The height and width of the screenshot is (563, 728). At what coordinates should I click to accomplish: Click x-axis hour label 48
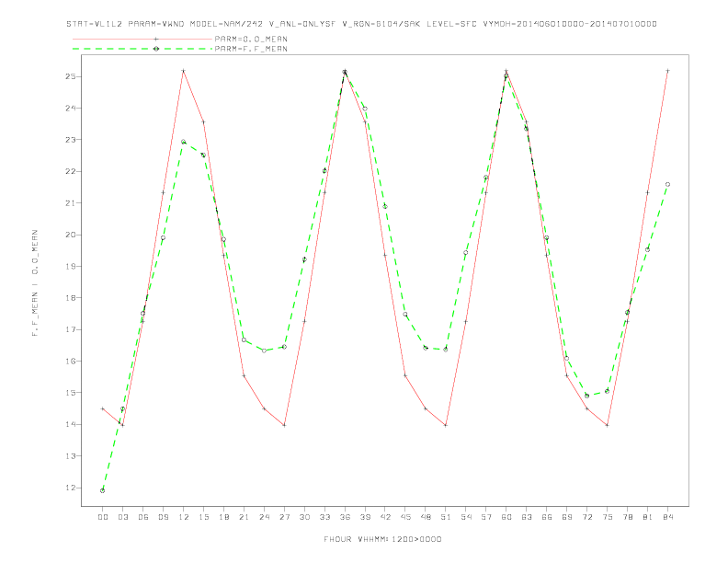point(426,517)
